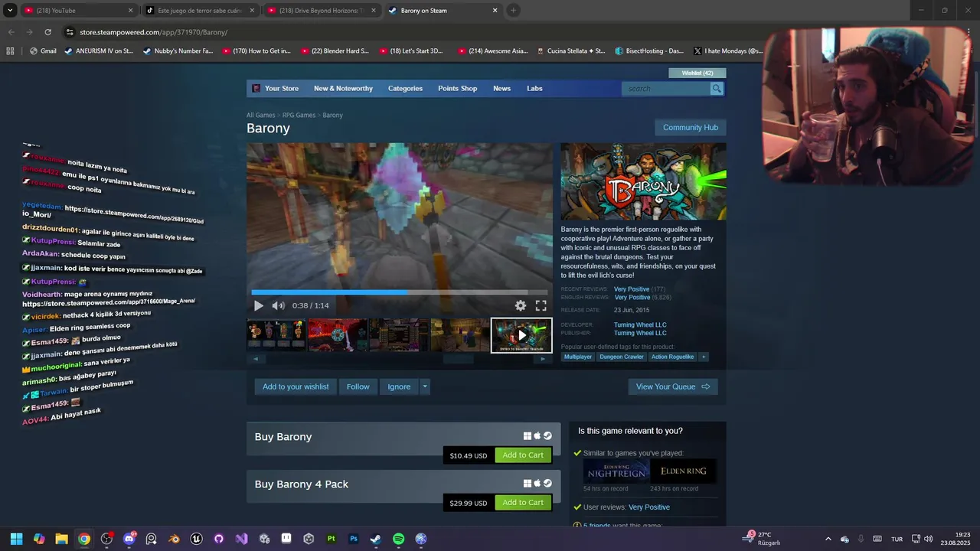Open GitHub Desktop from the taskbar
Screen dimensions: 980x551
tap(219, 539)
